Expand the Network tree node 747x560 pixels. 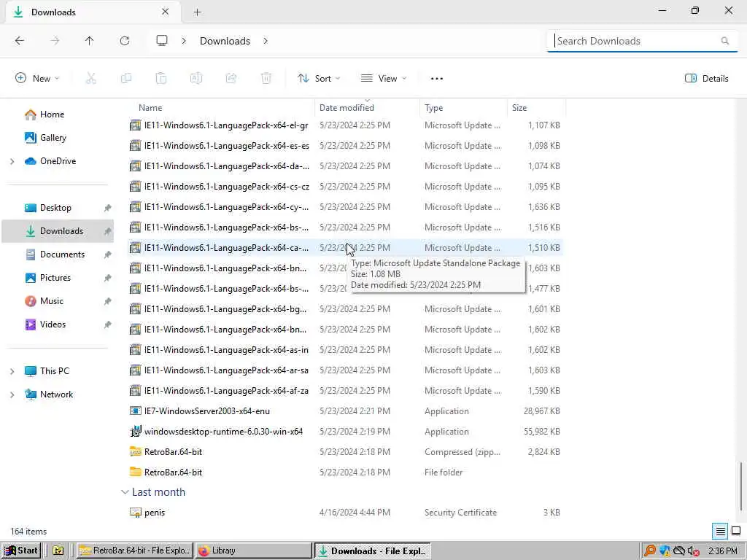12,394
